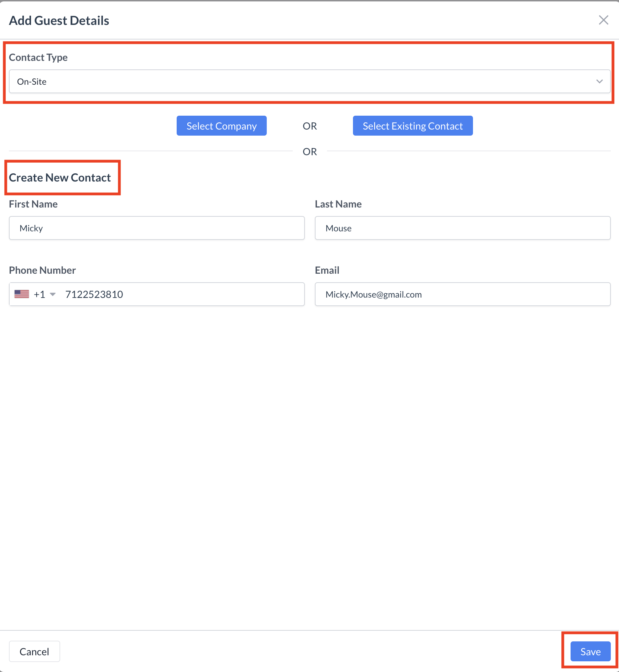
Task: Choose Select Existing Contact
Action: pos(412,126)
